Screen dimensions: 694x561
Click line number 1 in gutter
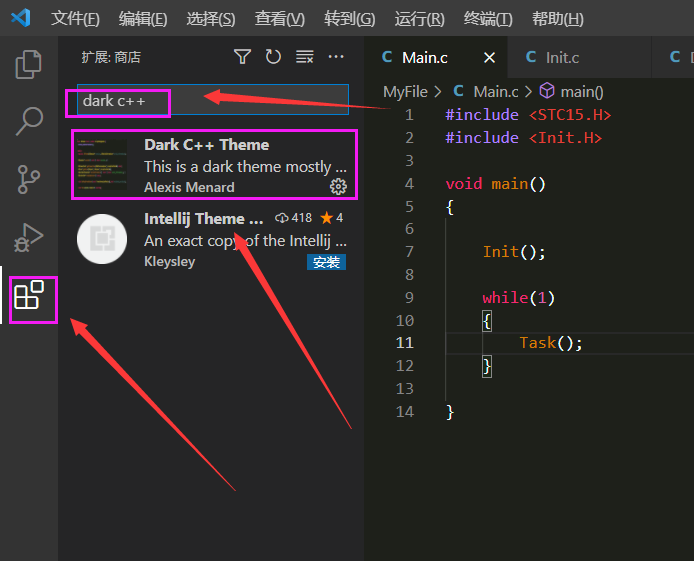pos(409,115)
